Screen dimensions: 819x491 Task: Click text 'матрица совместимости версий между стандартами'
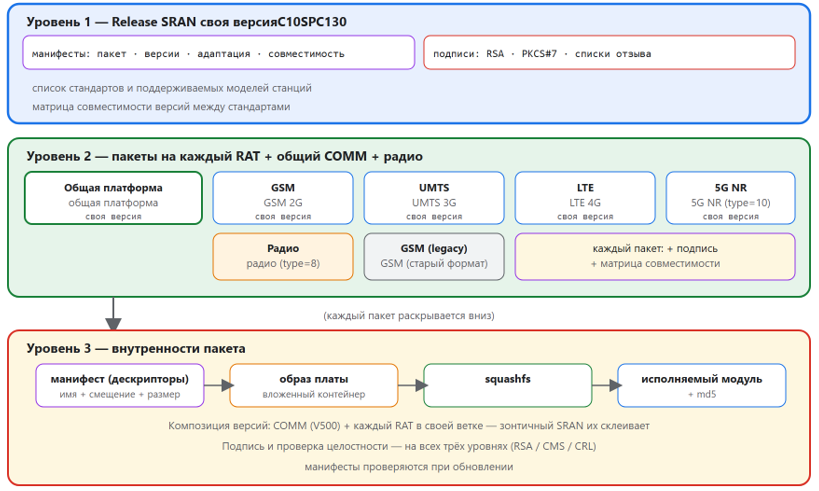pos(161,107)
